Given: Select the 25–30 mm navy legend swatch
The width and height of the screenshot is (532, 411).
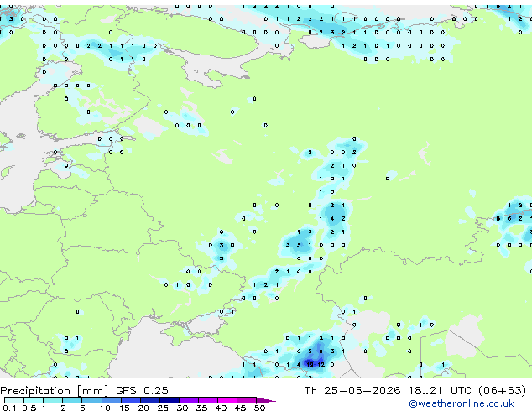Looking at the screenshot, I should click(170, 400).
